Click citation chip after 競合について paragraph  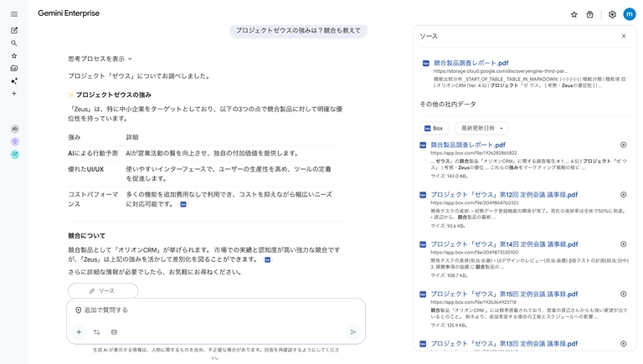pos(267,259)
